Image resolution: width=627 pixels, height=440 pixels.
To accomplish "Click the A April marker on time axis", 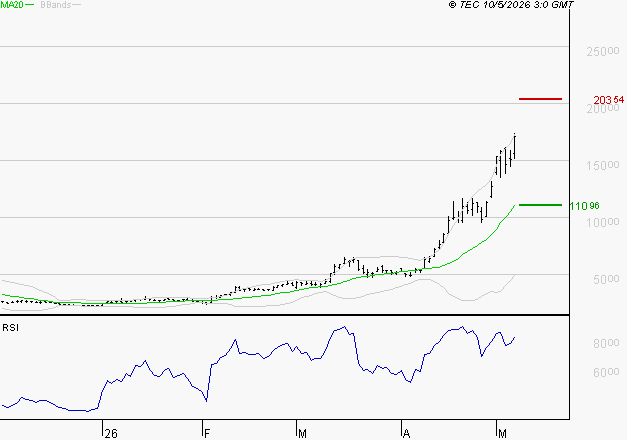I will (406, 433).
